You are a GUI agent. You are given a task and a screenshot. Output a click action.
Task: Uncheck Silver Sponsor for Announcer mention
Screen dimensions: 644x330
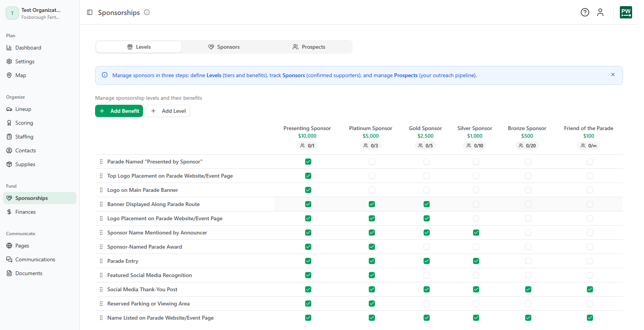click(x=476, y=233)
